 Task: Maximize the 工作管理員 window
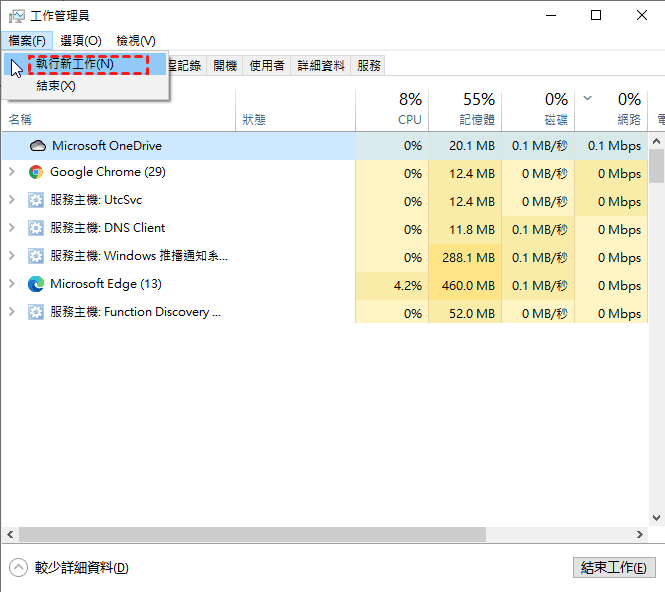coord(596,16)
